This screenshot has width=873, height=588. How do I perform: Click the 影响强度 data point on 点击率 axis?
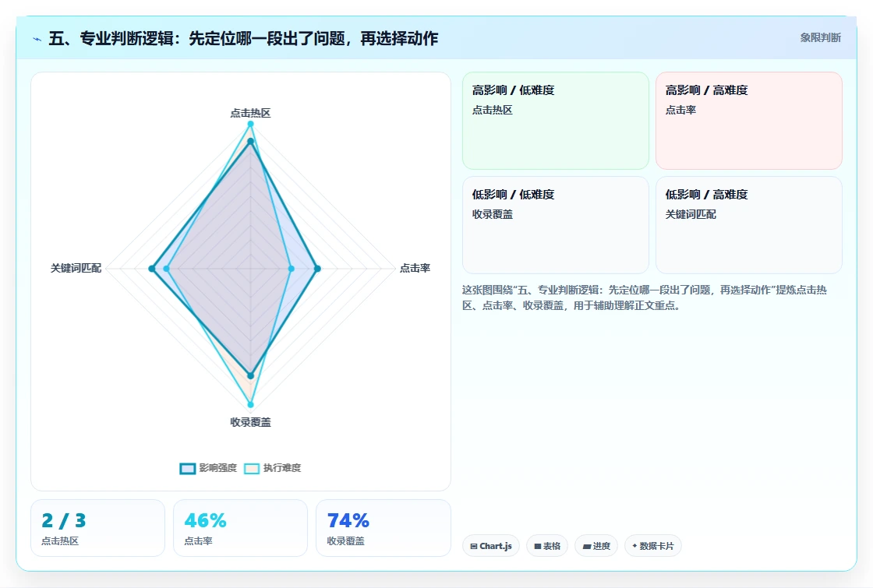[x=317, y=269]
